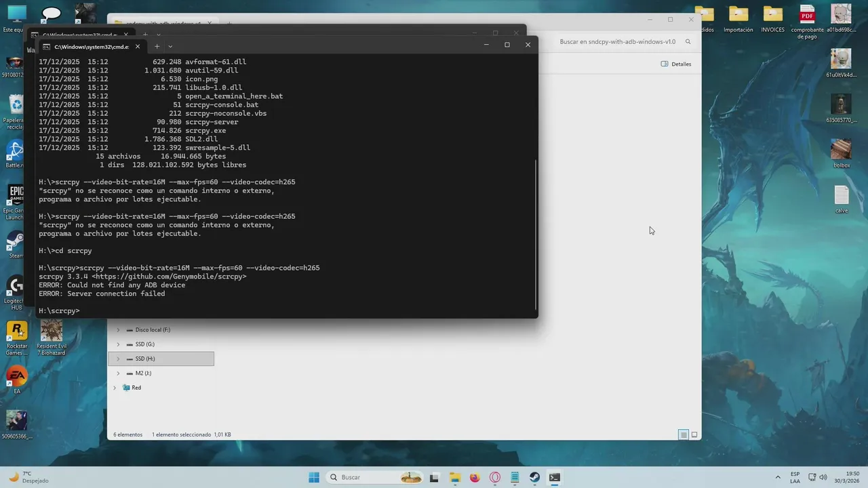The width and height of the screenshot is (868, 488).
Task: Minimize the front terminal window
Action: 486,45
